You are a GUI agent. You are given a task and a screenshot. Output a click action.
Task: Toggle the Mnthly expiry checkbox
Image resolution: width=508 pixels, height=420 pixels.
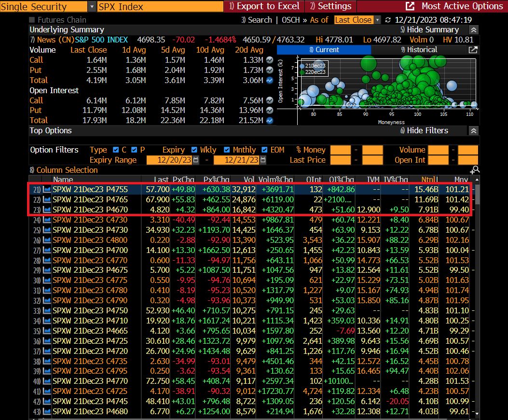[x=227, y=150]
